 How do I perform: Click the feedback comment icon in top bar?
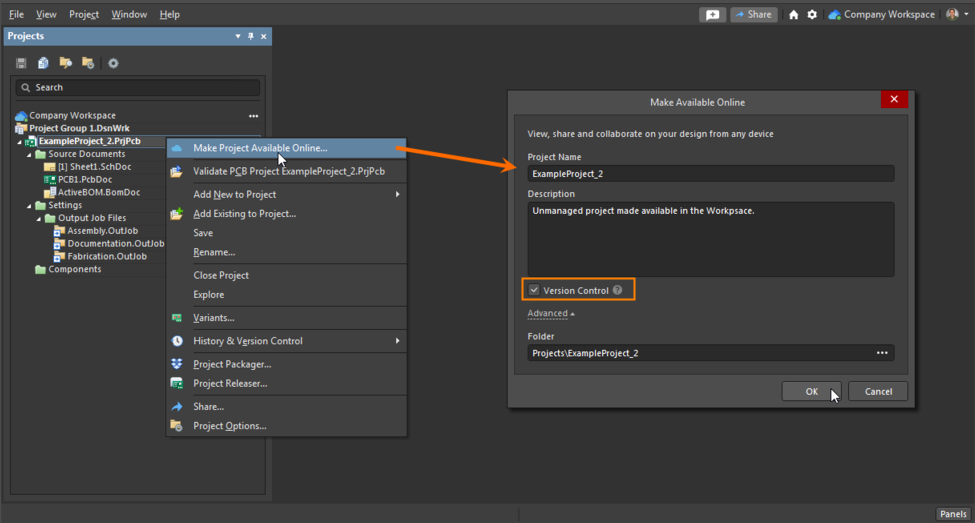click(x=712, y=15)
